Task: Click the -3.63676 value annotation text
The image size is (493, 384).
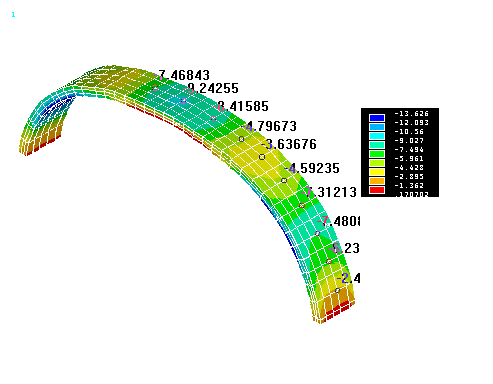Action: click(289, 144)
